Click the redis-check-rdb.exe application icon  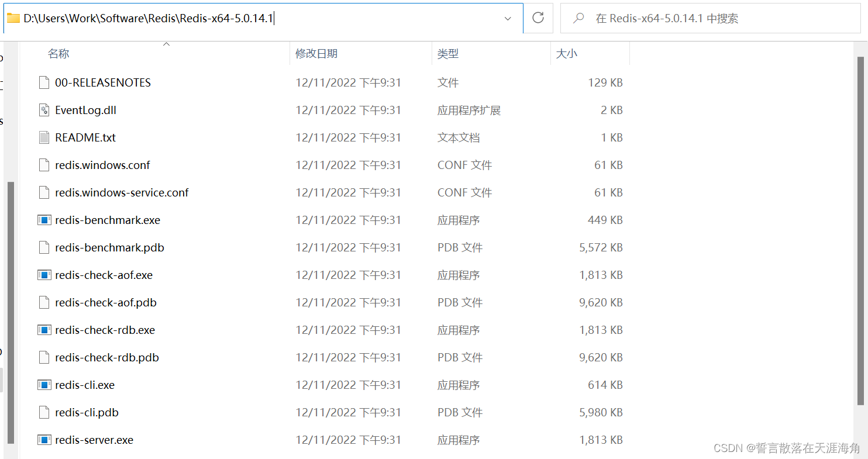44,330
